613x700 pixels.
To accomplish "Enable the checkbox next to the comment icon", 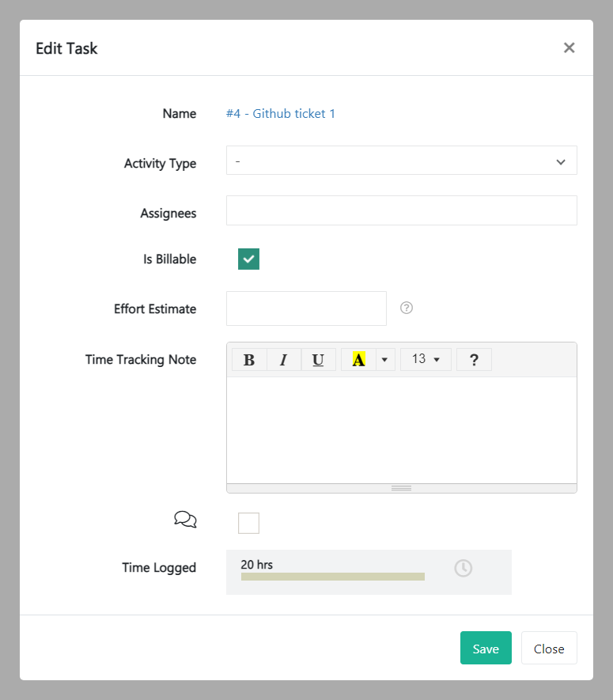I will coord(248,523).
